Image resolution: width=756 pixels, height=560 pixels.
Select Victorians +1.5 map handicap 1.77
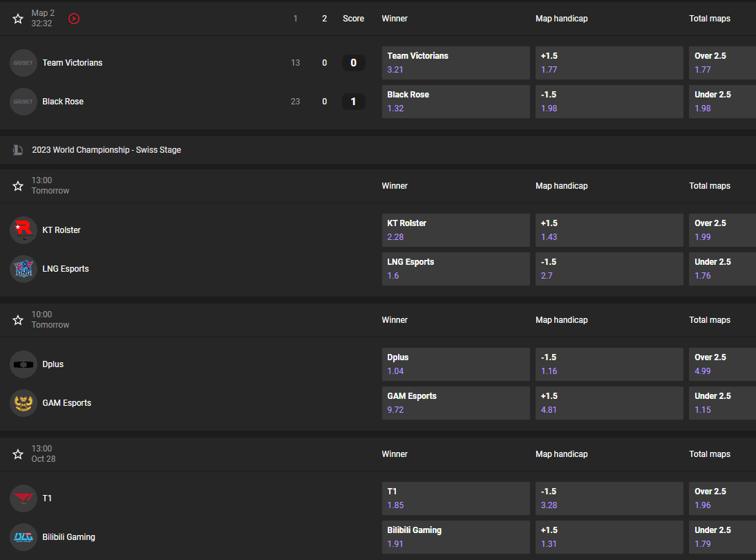tap(609, 63)
